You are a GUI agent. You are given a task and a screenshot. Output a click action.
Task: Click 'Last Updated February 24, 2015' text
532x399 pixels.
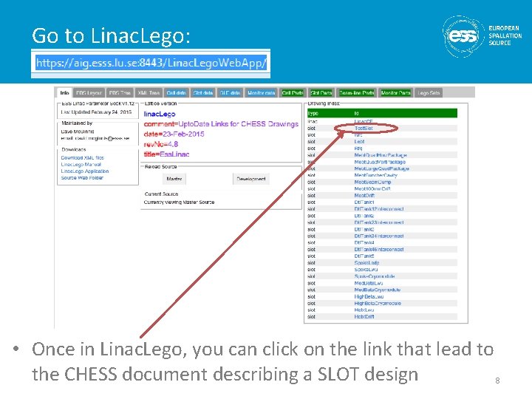[x=96, y=112]
